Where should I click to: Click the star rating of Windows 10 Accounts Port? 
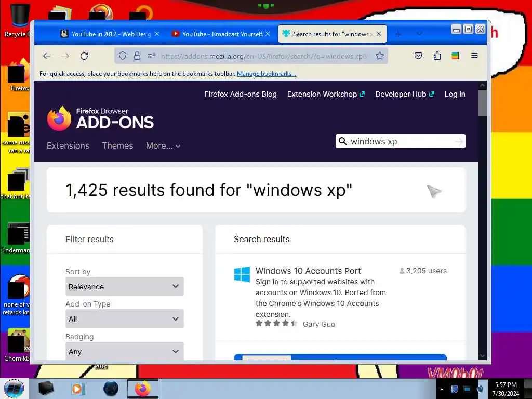276,323
